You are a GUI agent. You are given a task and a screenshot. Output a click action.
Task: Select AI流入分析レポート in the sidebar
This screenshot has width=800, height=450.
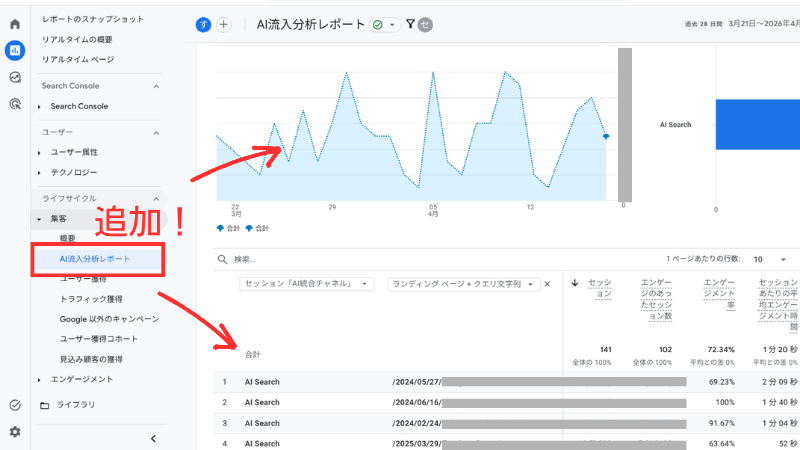tap(94, 259)
